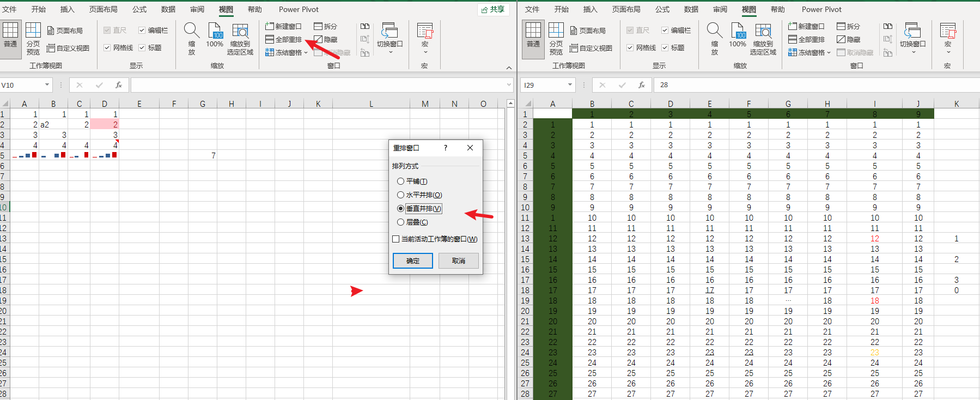The height and width of the screenshot is (400, 980).
Task: Click the Share button in left window
Action: [493, 9]
